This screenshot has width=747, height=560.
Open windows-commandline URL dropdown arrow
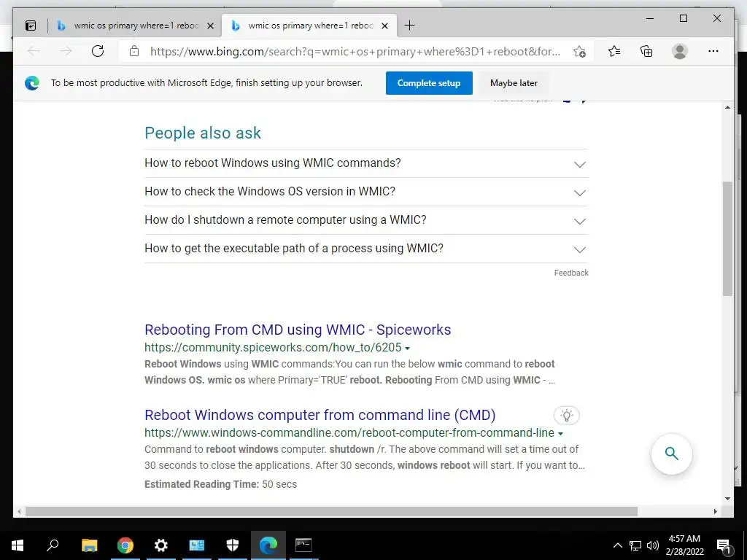560,434
